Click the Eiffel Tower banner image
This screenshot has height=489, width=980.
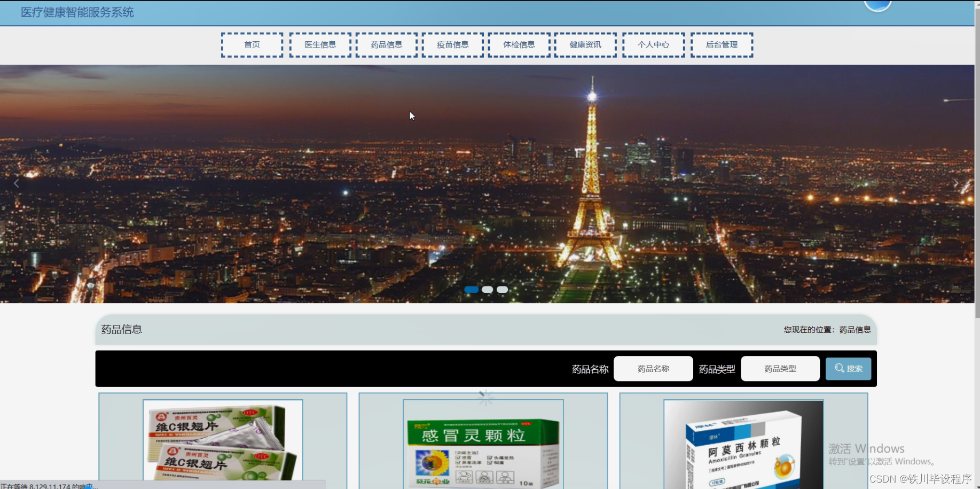coord(487,184)
